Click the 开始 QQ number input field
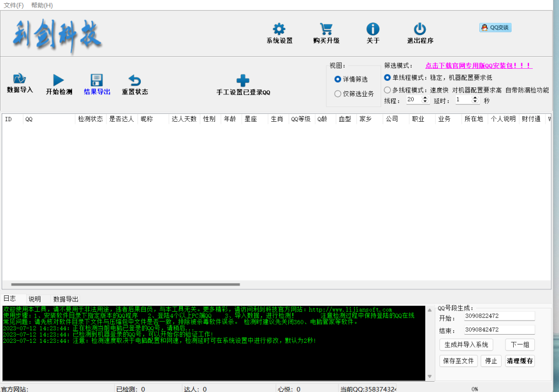The height and width of the screenshot is (392, 559). pyautogui.click(x=499, y=316)
